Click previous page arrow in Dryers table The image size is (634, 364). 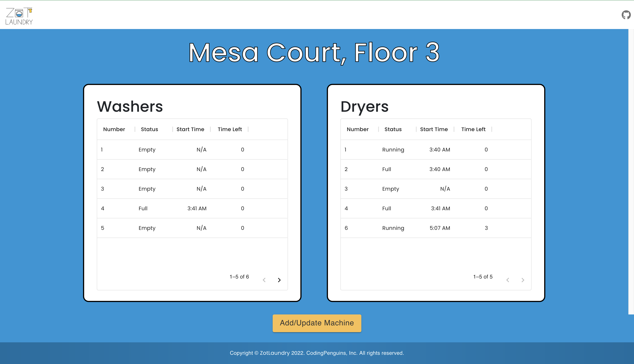pos(508,280)
